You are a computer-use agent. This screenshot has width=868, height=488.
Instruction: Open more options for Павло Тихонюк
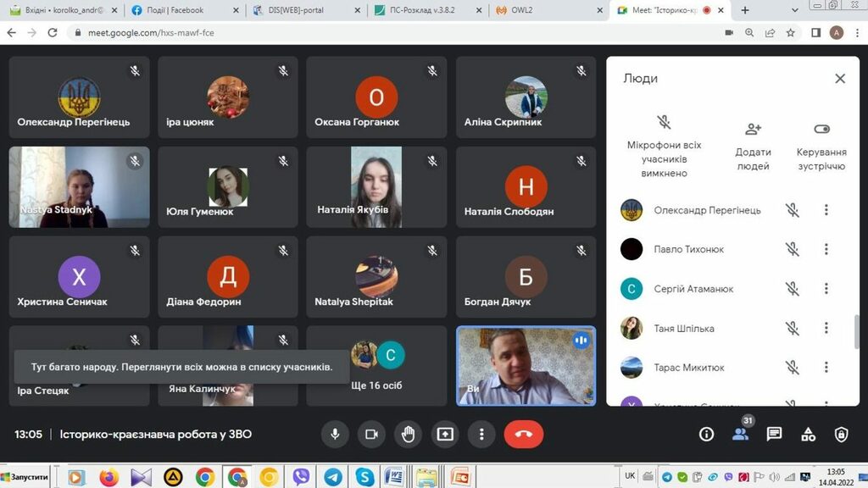click(826, 249)
